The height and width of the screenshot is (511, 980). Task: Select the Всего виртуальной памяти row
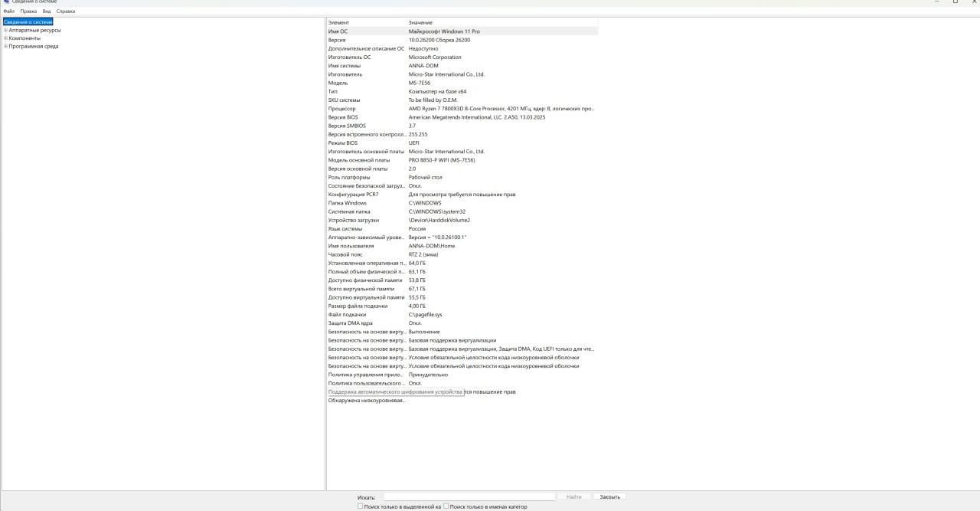(x=462, y=289)
